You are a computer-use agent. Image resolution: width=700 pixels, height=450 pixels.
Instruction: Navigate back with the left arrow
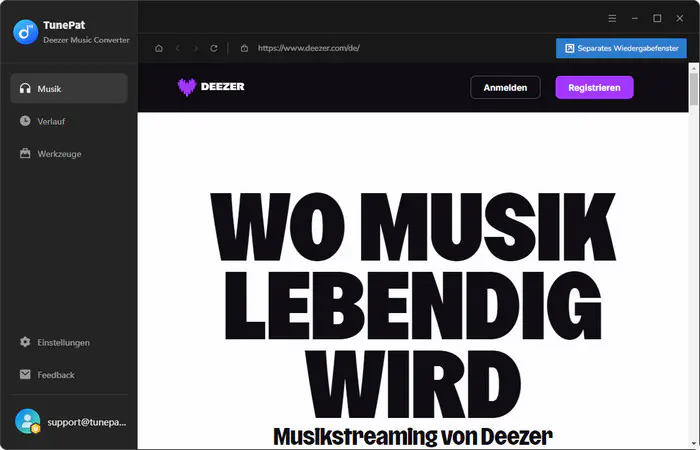click(178, 48)
